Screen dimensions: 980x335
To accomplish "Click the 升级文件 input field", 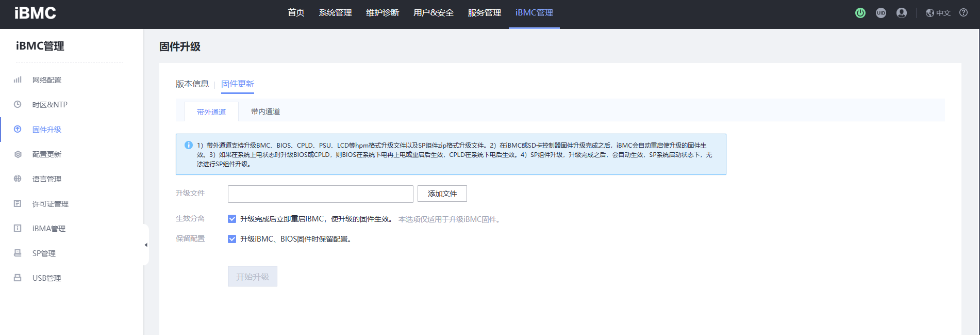I will tap(320, 194).
